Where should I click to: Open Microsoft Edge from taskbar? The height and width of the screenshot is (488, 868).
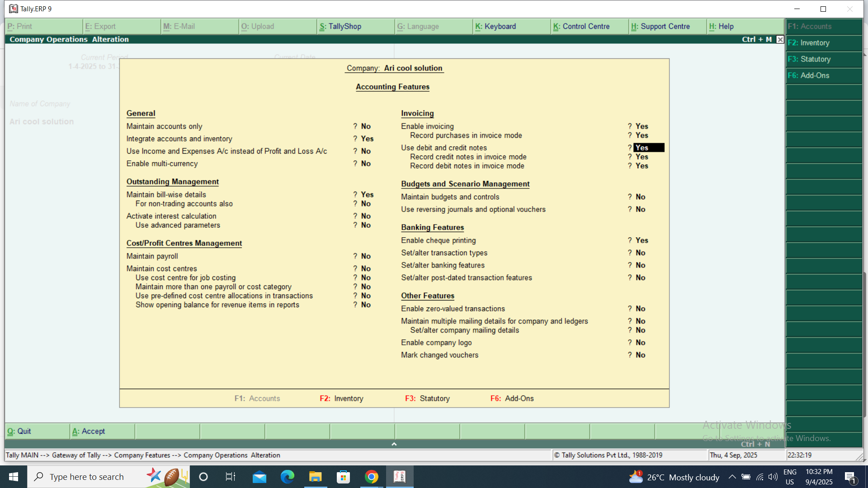pos(287,477)
